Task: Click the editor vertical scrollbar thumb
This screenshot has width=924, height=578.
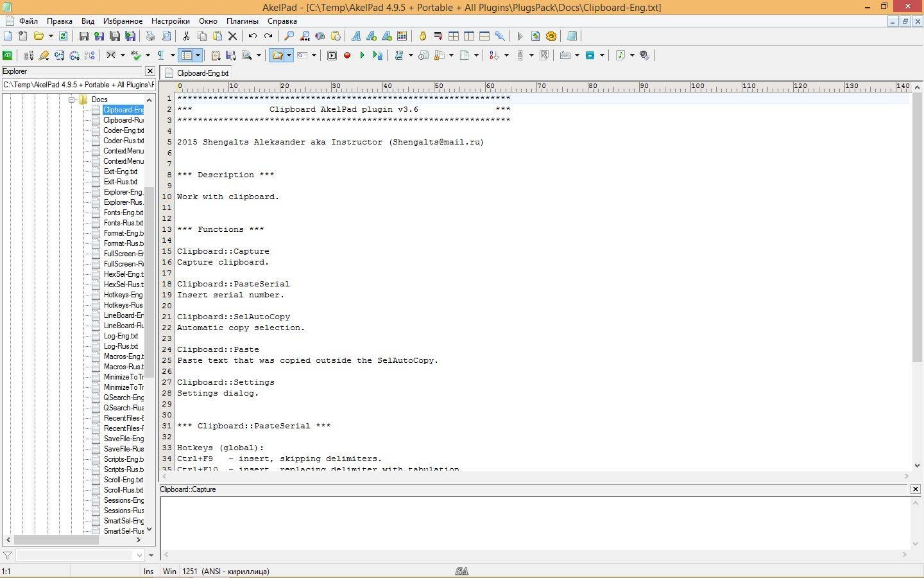Action: [916, 227]
